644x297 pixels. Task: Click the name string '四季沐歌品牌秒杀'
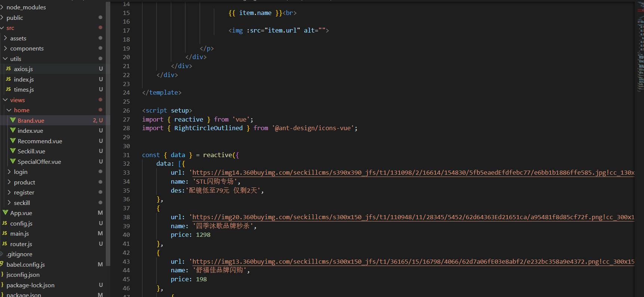tap(223, 226)
